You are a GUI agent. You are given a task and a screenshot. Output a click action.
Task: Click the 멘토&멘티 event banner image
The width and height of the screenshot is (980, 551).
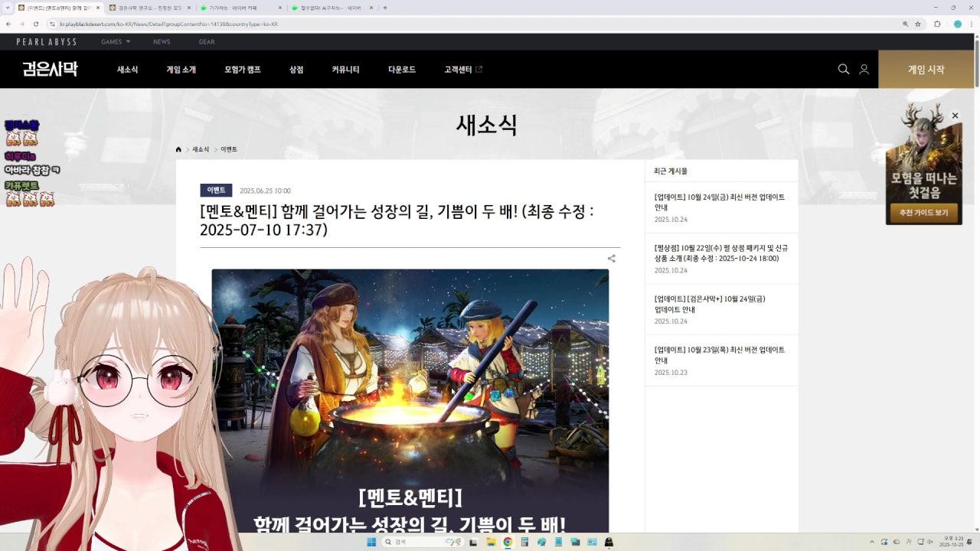(410, 400)
